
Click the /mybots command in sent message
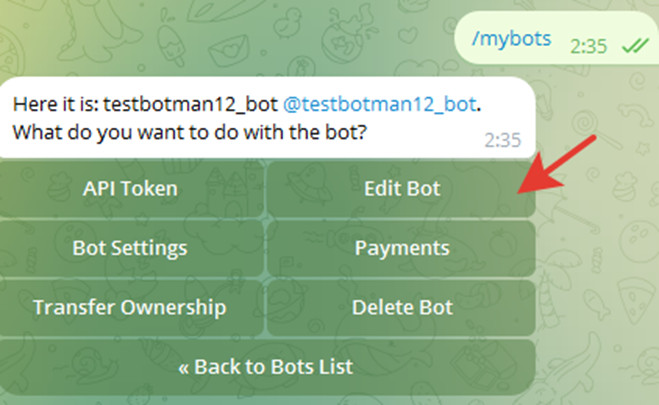(510, 40)
